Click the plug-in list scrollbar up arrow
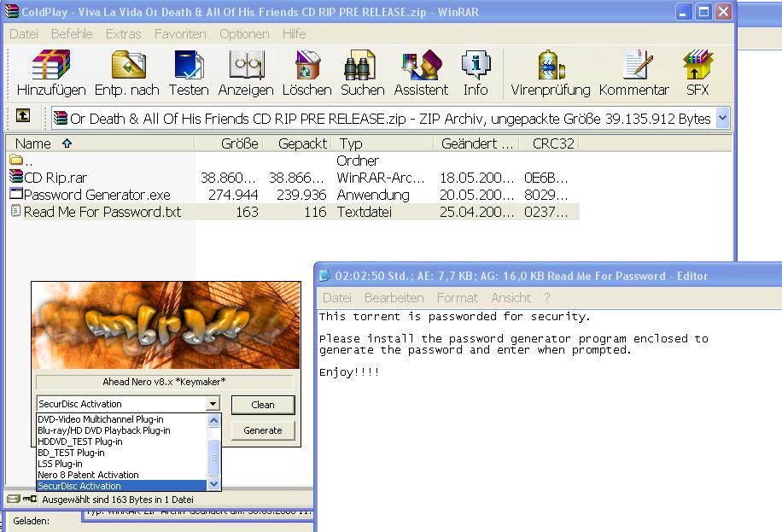The height and width of the screenshot is (532, 782). [214, 420]
